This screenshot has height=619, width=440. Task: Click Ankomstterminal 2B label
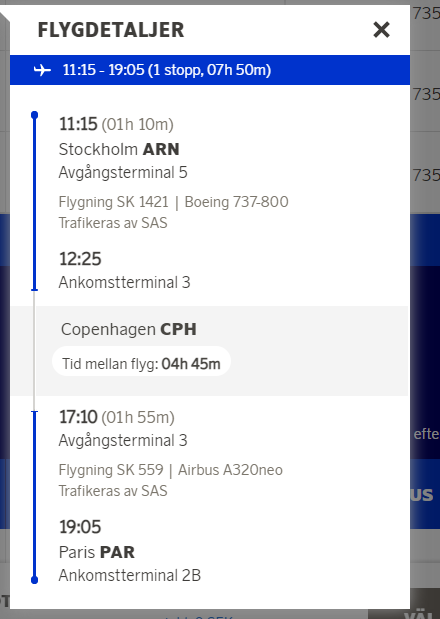click(130, 576)
